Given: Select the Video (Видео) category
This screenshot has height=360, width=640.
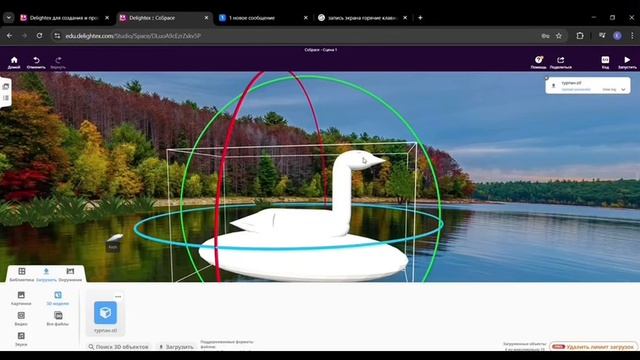Looking at the screenshot, I should 21,318.
